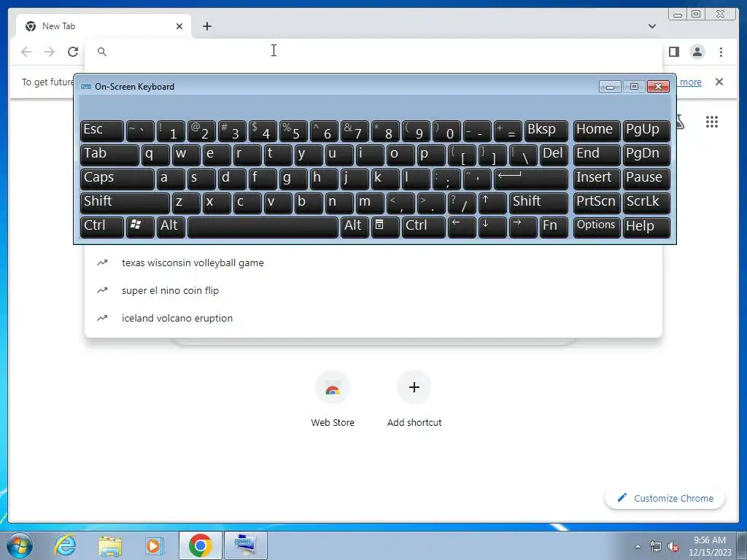Toggle Caps key on on-screen keyboard
Image resolution: width=747 pixels, height=560 pixels.
tap(117, 179)
